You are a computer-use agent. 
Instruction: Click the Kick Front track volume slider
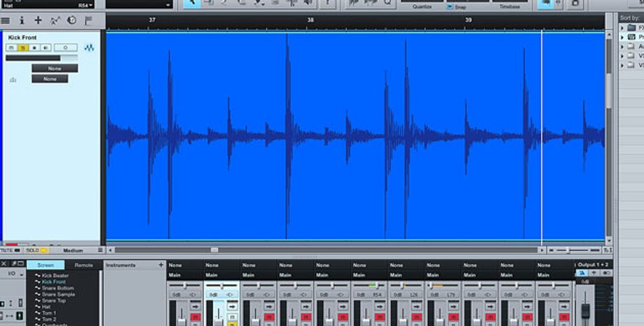pyautogui.click(x=42, y=58)
